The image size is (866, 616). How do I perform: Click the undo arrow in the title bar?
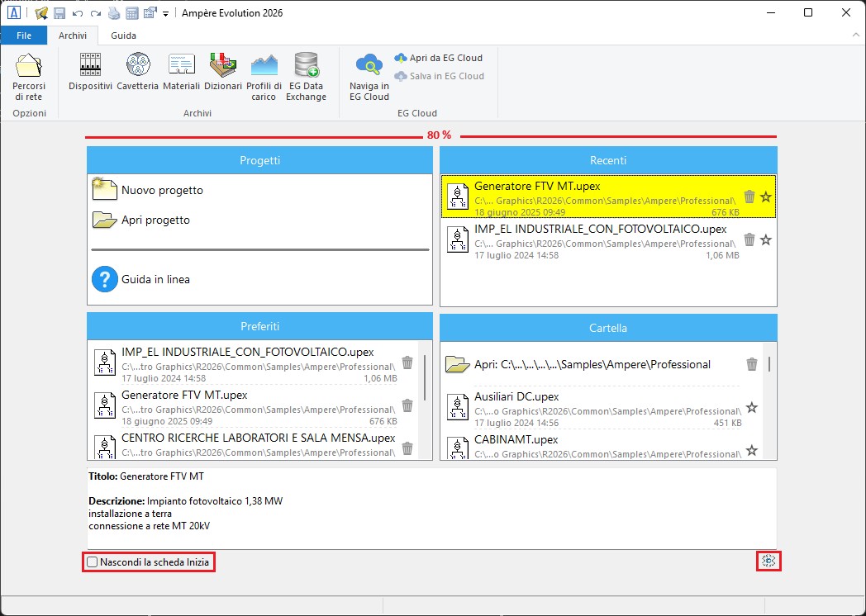click(x=78, y=13)
